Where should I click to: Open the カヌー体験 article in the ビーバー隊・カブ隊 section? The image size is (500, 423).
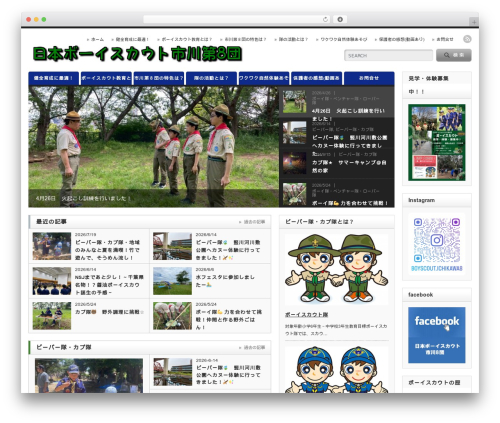228,375
